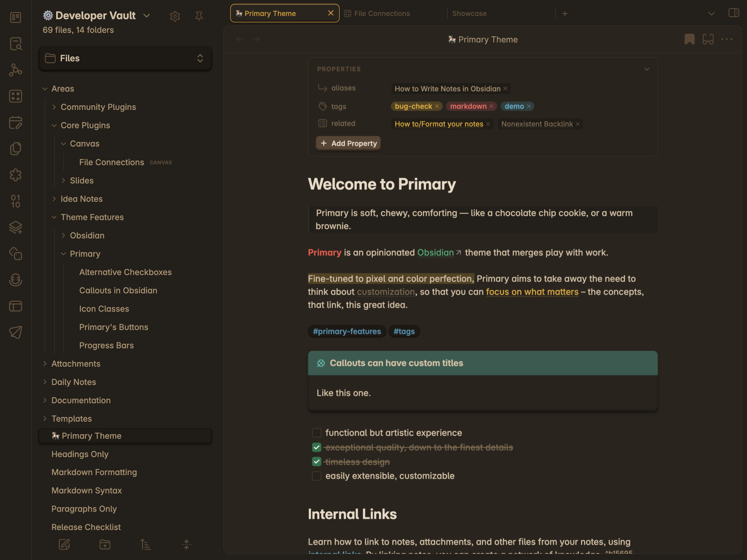Collapse all folders icon in sidebar footer
Viewport: 747px width, 560px height.
(186, 544)
